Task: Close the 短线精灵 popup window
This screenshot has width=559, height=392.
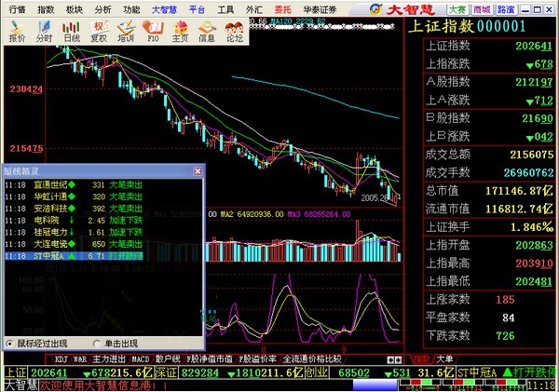Action: (x=198, y=171)
